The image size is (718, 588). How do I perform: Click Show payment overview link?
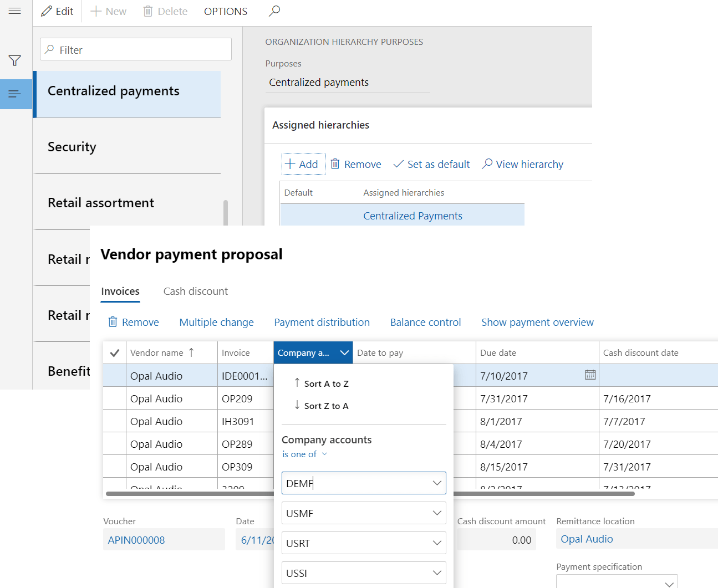tap(537, 323)
